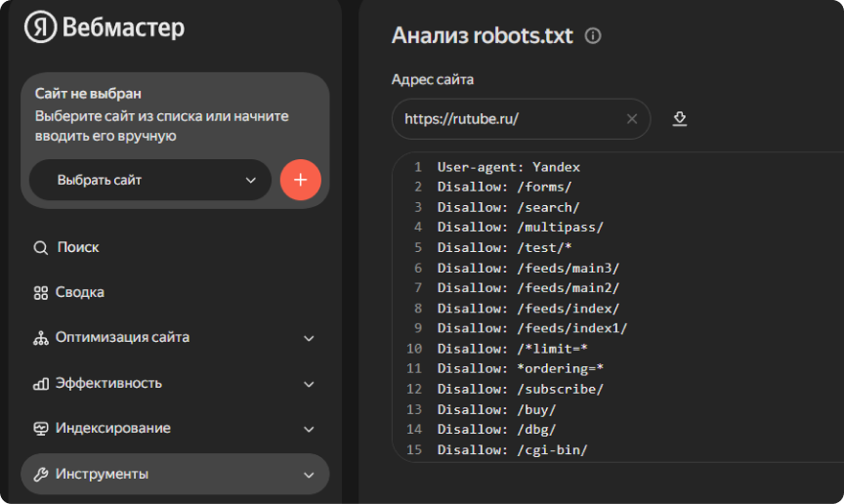
Task: Clear the site address field with X
Action: tap(632, 119)
